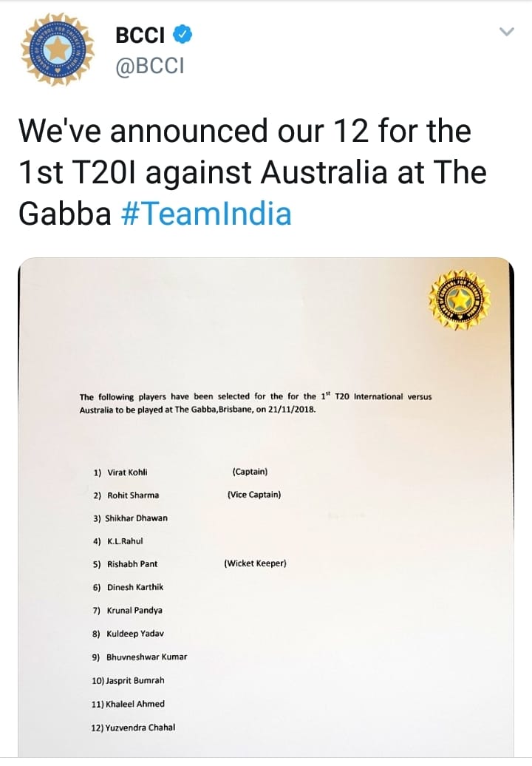Click Shikhar Dhawan in the squad list

click(136, 518)
